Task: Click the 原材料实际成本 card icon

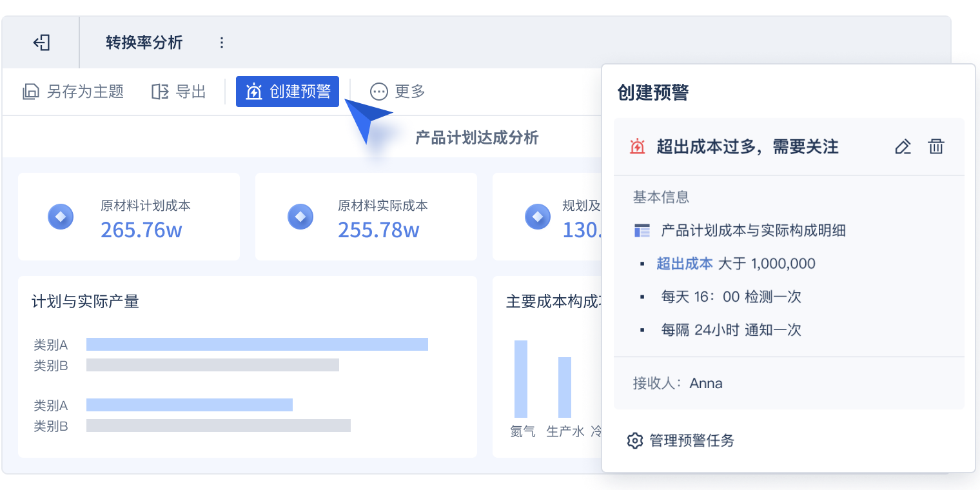Action: coord(300,217)
